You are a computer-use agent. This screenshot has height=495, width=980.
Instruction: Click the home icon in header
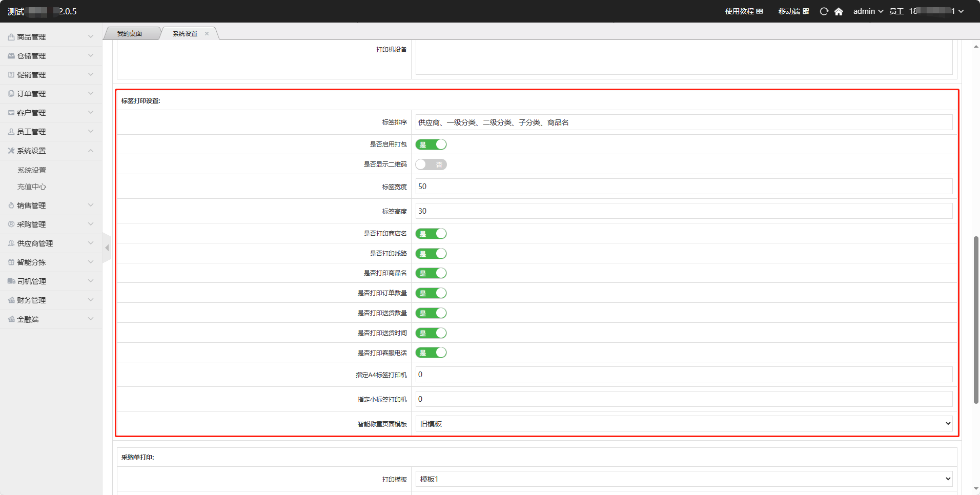pos(839,11)
